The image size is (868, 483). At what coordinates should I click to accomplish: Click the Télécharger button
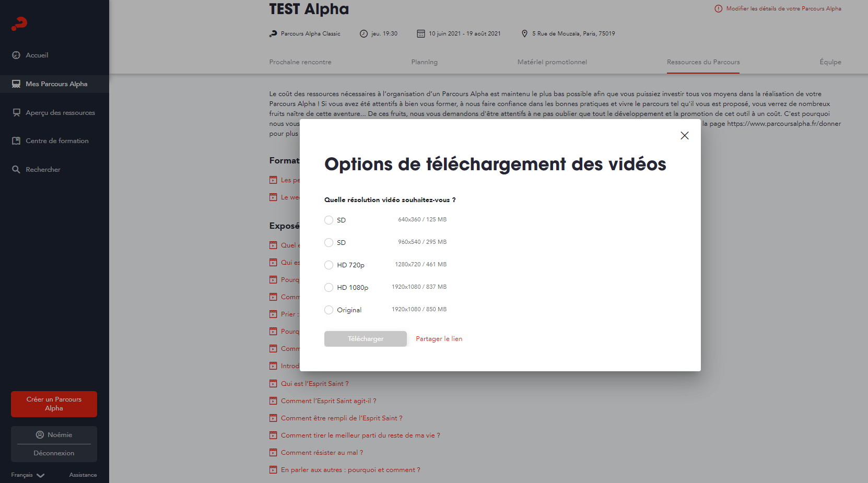tap(366, 339)
